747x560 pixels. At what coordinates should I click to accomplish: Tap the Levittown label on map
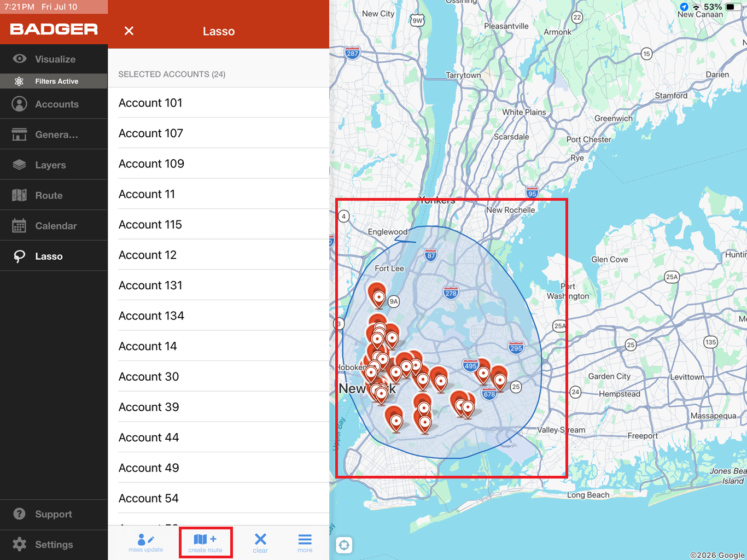[x=687, y=377]
